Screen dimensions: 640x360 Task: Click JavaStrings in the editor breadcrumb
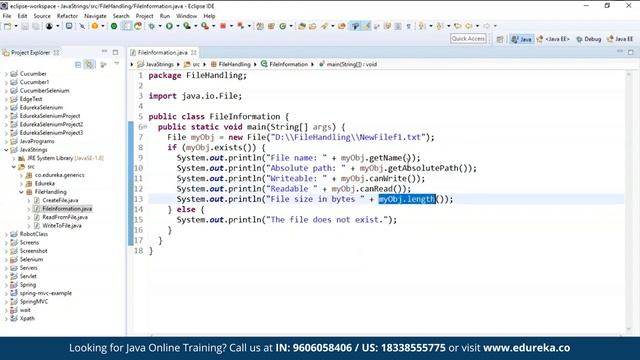click(x=160, y=64)
